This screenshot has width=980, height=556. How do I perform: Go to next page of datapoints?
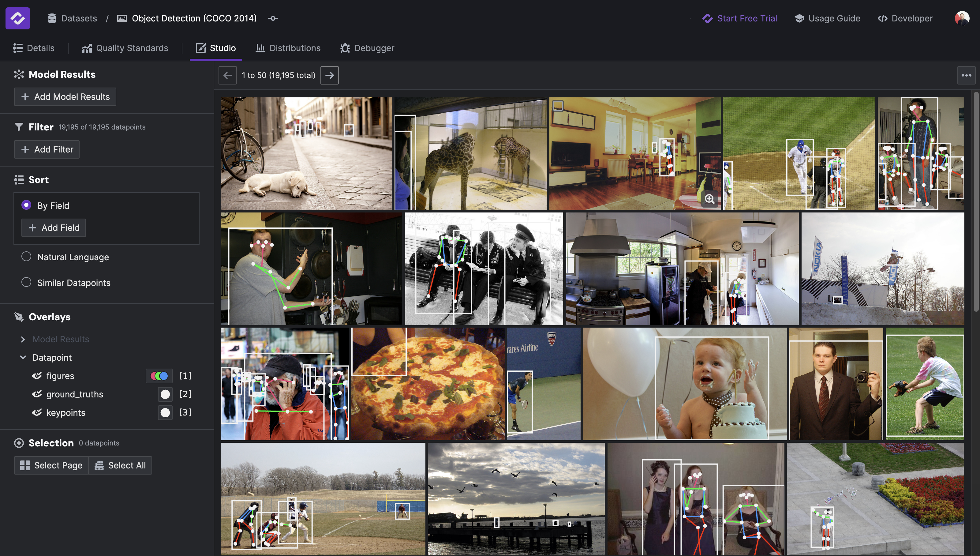pos(329,75)
